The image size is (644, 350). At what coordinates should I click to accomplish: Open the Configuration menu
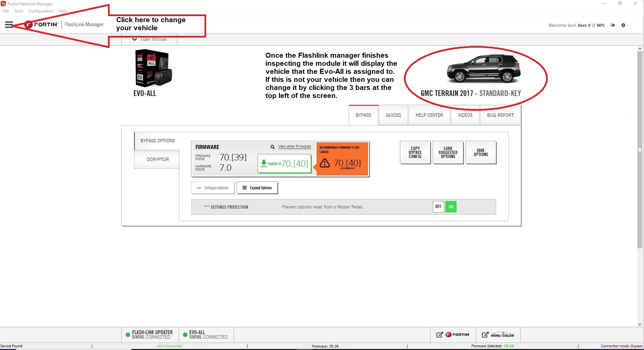click(41, 11)
